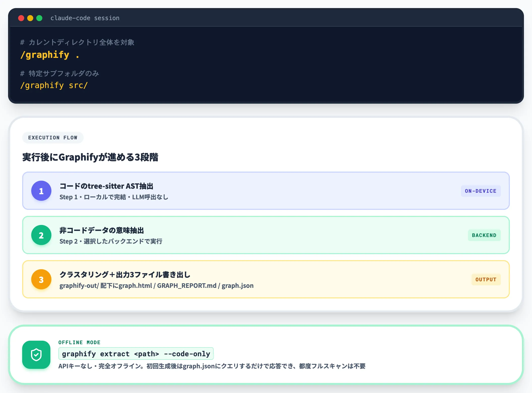
Task: Click the subtitle 'Step 1・ローカルで完結・LLM呼出なし'
Action: [114, 197]
